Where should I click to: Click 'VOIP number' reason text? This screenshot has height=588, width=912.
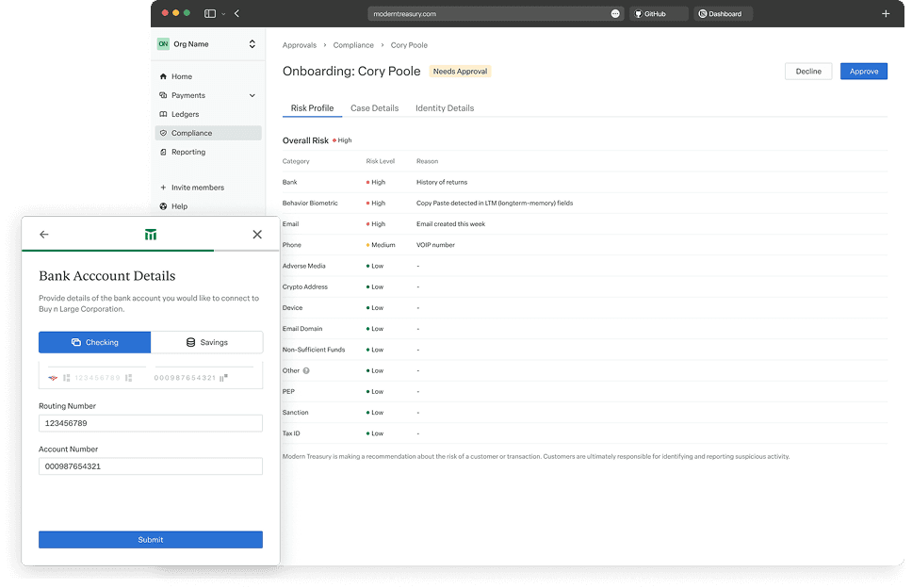coord(435,245)
